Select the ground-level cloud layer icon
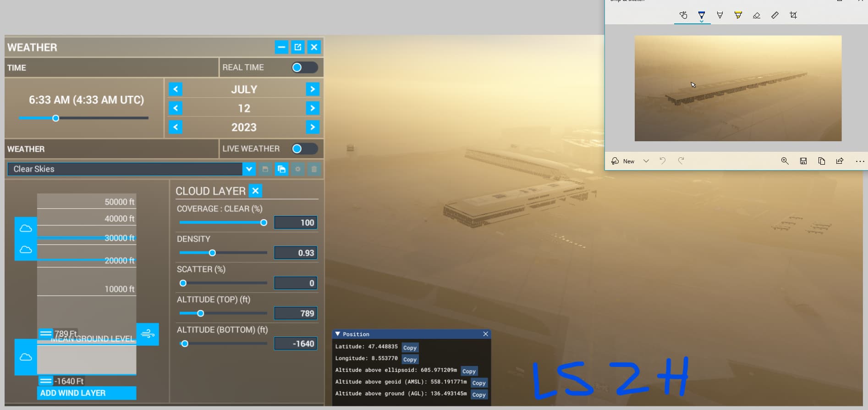The height and width of the screenshot is (410, 868). coord(26,357)
